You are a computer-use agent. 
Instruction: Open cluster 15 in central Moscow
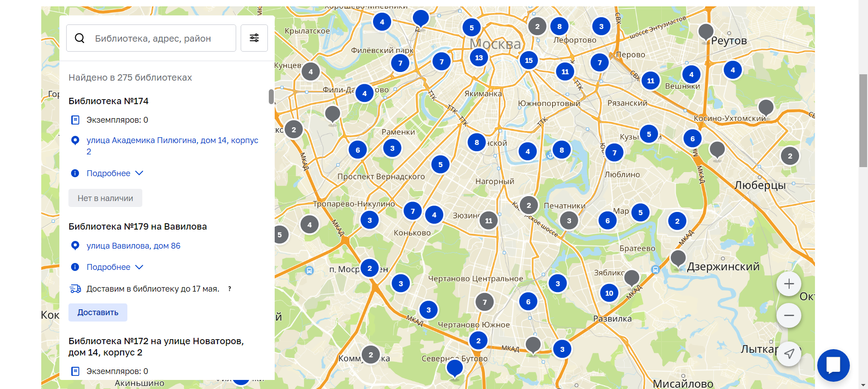(529, 60)
